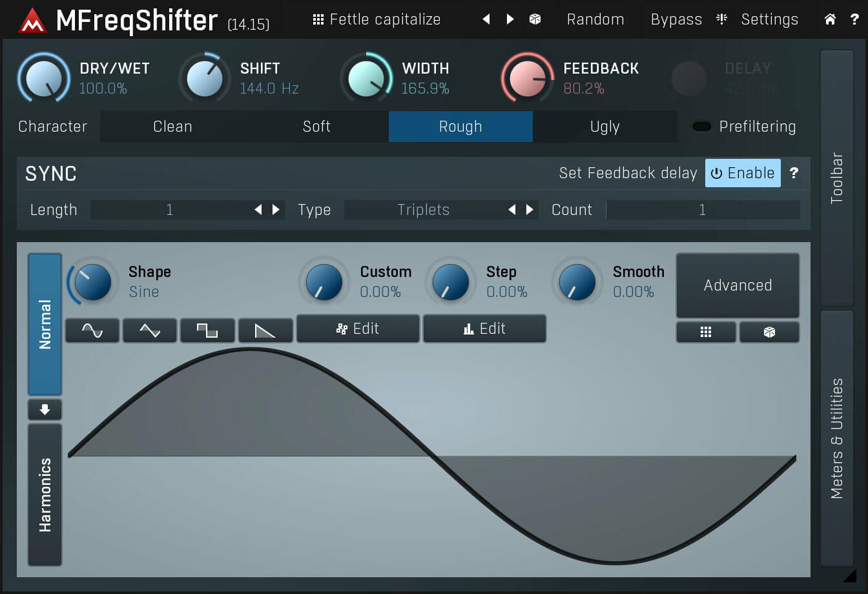Toggle Bypass for the plugin

[676, 19]
